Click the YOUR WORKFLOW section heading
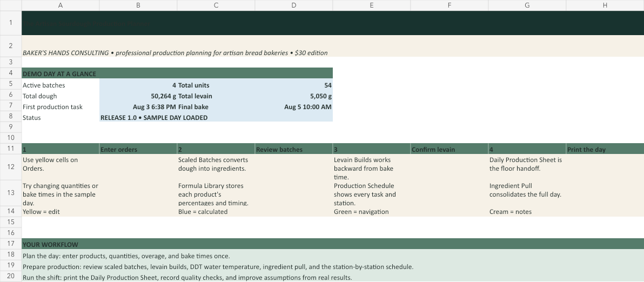 coord(333,244)
